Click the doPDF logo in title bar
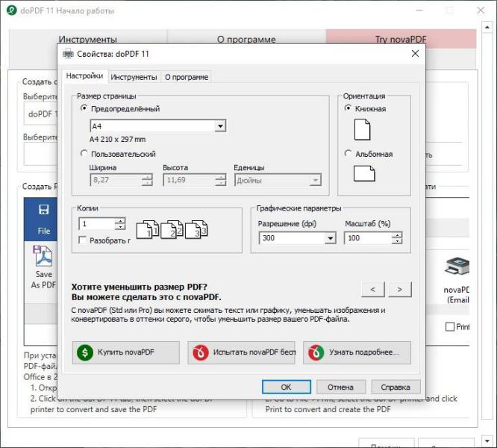 pos(12,10)
